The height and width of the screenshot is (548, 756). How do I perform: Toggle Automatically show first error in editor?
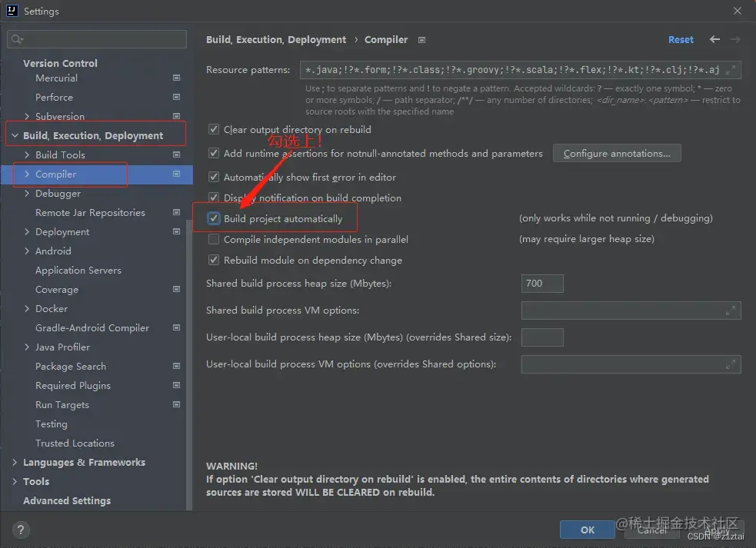click(214, 177)
